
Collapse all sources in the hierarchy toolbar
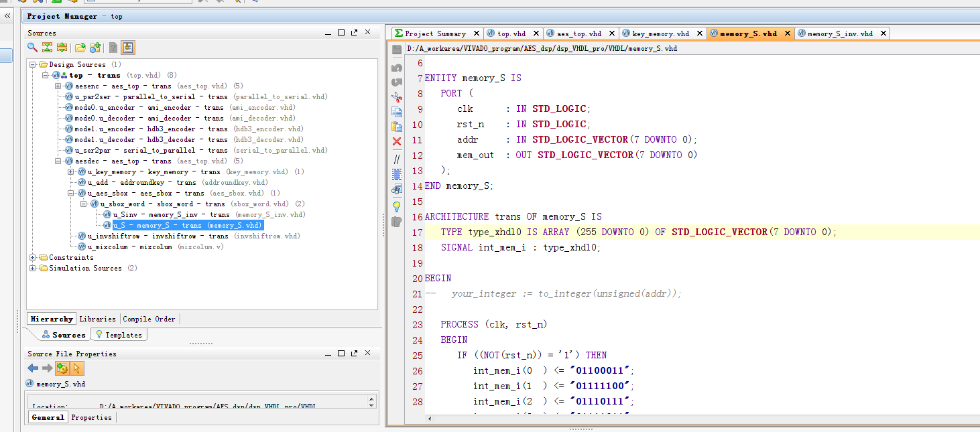47,48
